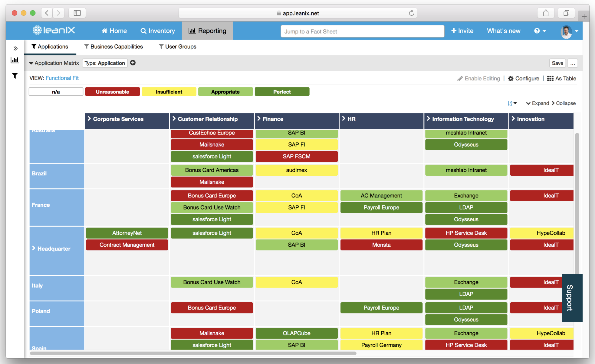Viewport: 595px width, 364px height.
Task: Open the filter icon in left sidebar
Action: click(x=15, y=76)
